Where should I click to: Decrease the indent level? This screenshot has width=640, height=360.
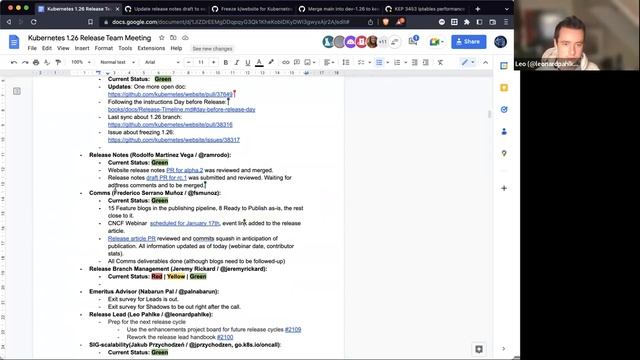tap(414, 62)
